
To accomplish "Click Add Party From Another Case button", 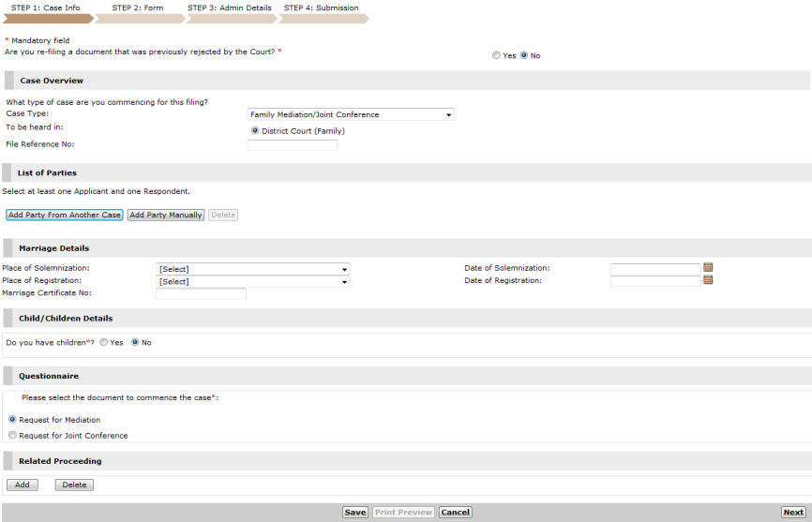I will pos(64,215).
